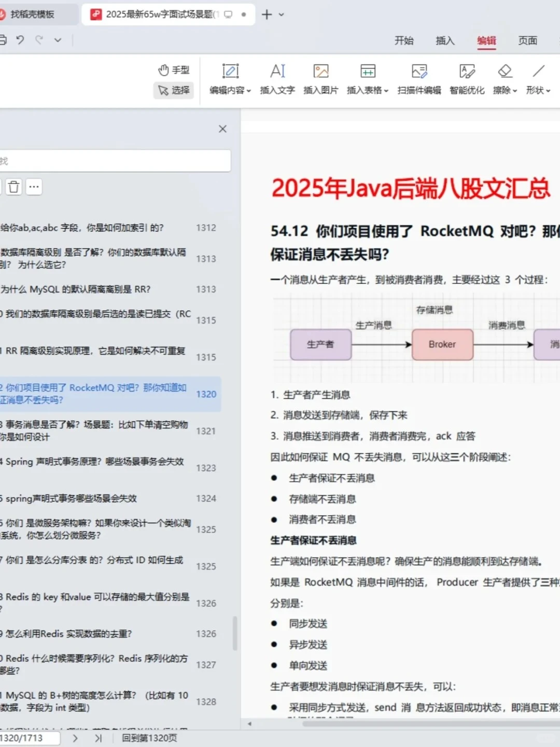Expand the 编辑内容 dropdown arrow
Image resolution: width=560 pixels, height=747 pixels.
(x=249, y=90)
